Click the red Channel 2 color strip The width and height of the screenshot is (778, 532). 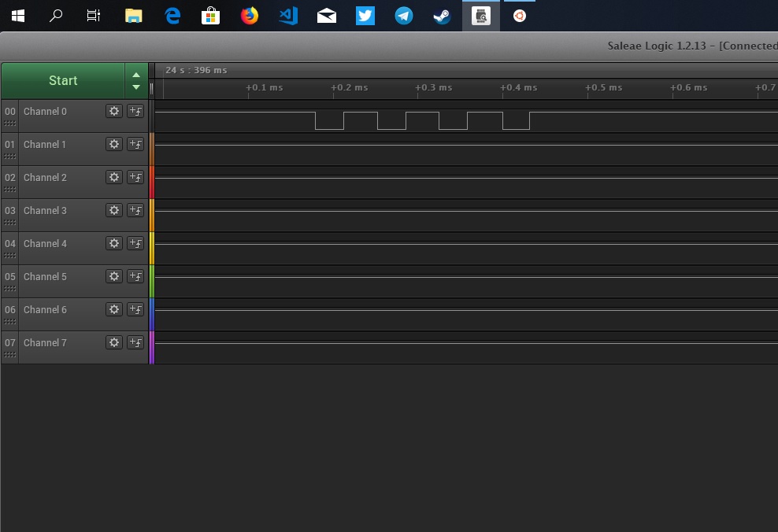point(152,182)
